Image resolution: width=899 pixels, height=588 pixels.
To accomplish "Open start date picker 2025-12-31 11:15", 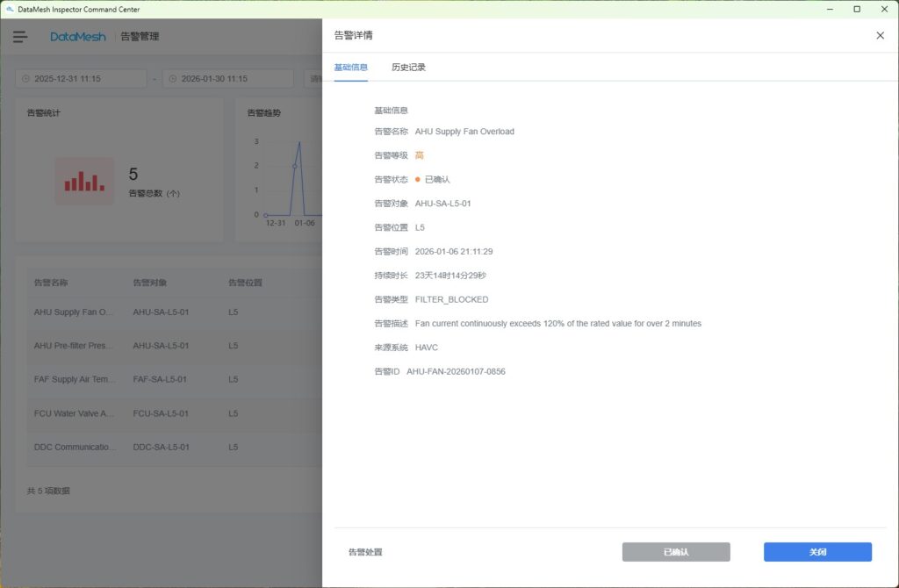I will pyautogui.click(x=81, y=79).
